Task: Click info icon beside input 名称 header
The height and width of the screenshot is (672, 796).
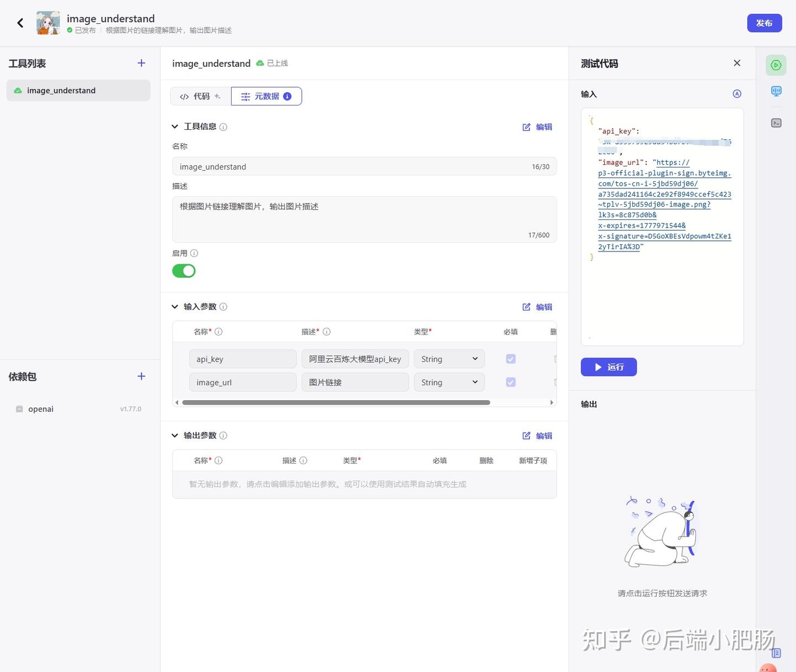Action: pos(218,332)
